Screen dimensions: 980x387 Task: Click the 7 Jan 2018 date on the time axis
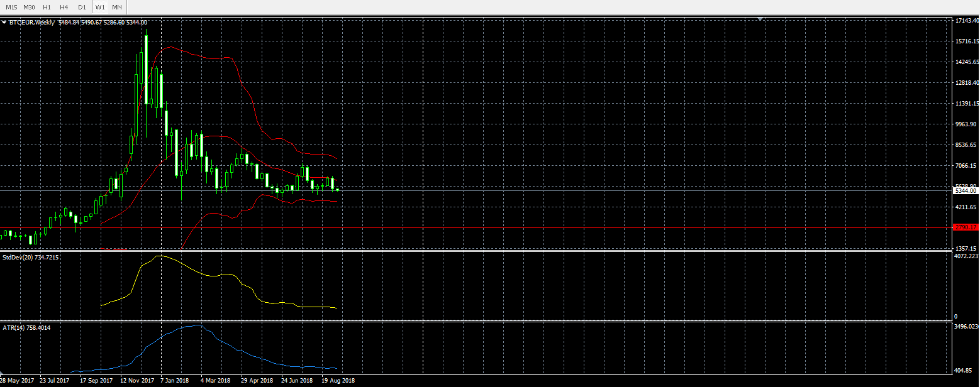tap(175, 380)
